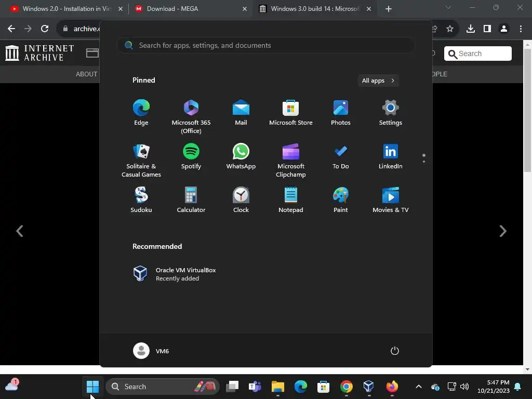Open VirtualBox from the taskbar

click(369, 387)
